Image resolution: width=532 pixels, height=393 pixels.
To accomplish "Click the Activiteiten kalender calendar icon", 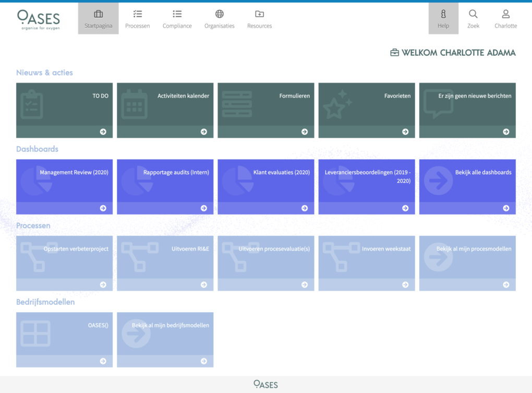I will click(134, 104).
